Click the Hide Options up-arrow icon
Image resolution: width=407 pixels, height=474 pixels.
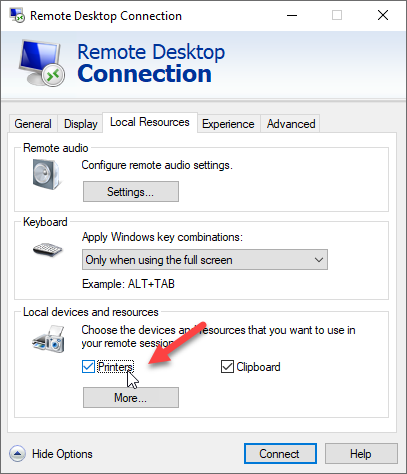(17, 454)
